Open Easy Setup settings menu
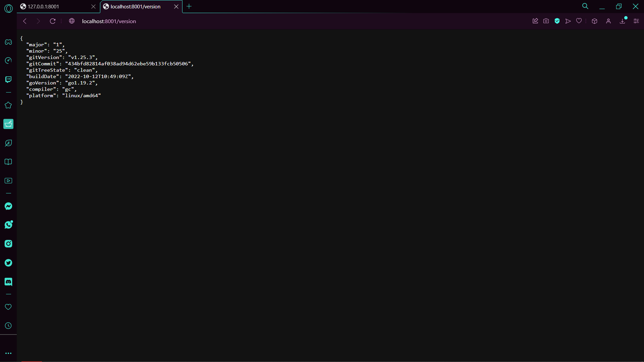Image resolution: width=644 pixels, height=362 pixels. point(636,21)
